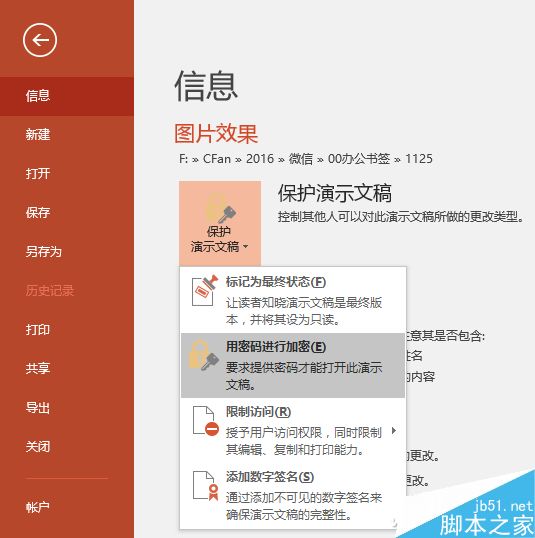Open 打印 from the sidebar
Viewport: 535px width, 538px height.
(67, 330)
